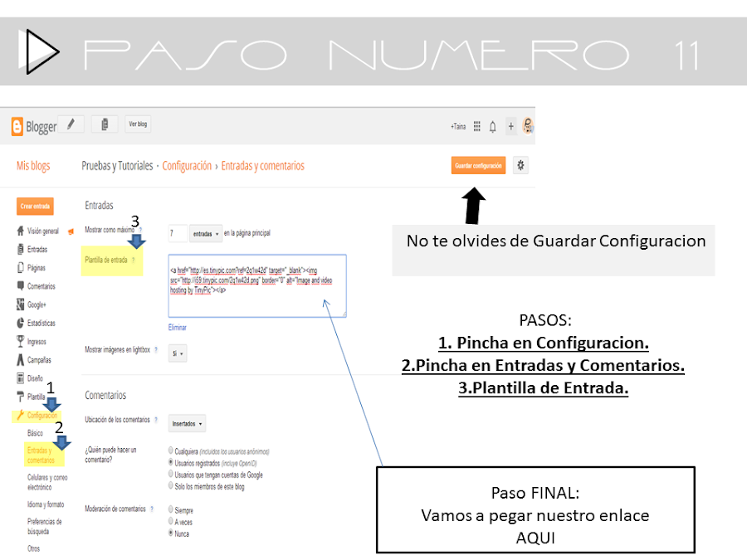Click the Plantilla paint roller icon

tap(20, 397)
